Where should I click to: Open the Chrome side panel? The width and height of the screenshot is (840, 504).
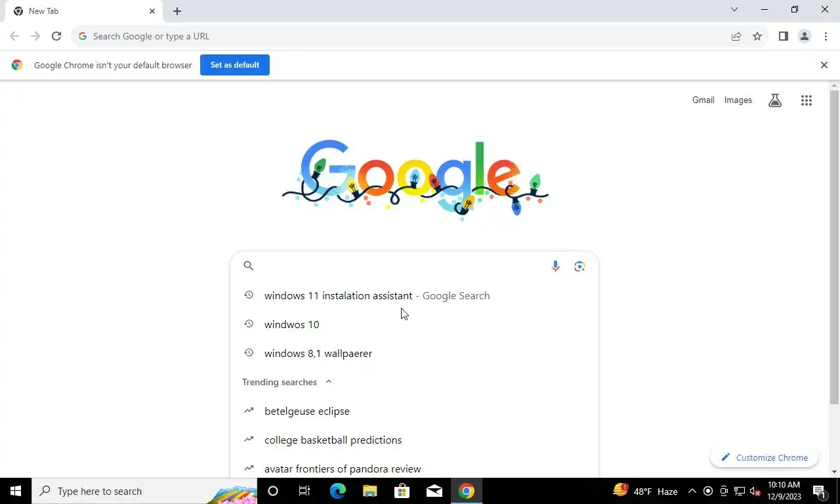click(x=783, y=36)
